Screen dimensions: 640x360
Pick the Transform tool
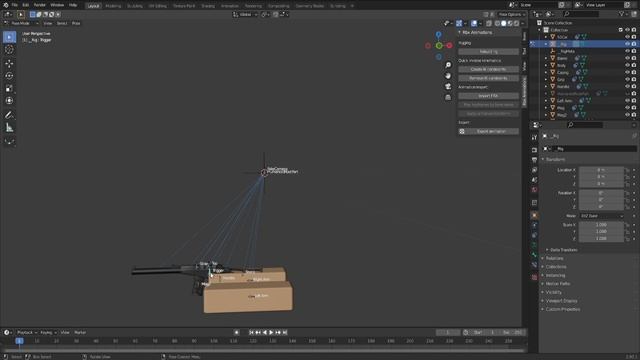9,100
